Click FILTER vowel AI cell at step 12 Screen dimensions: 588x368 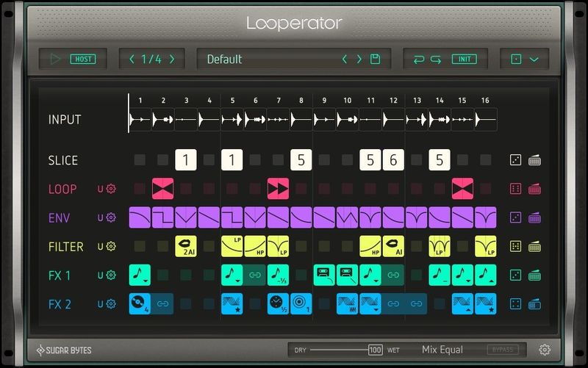[393, 246]
